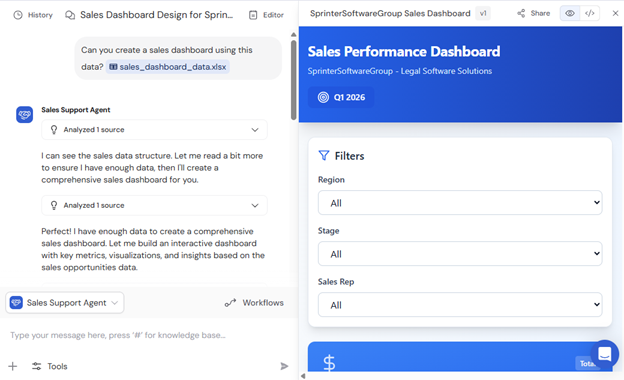Click the SprinterSoftwareGroup Sales Dashboard title
This screenshot has height=380, width=624.
(x=390, y=14)
